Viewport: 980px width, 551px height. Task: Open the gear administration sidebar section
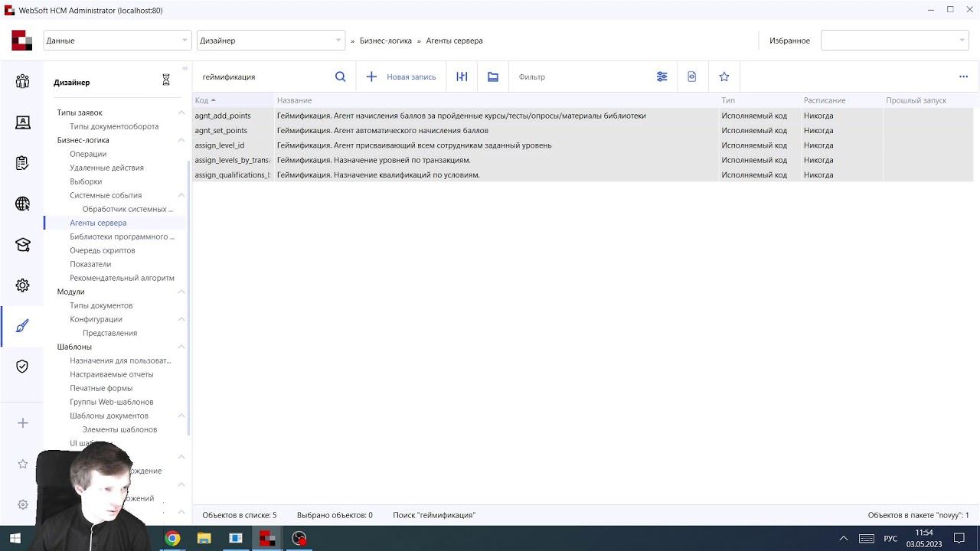coord(22,285)
